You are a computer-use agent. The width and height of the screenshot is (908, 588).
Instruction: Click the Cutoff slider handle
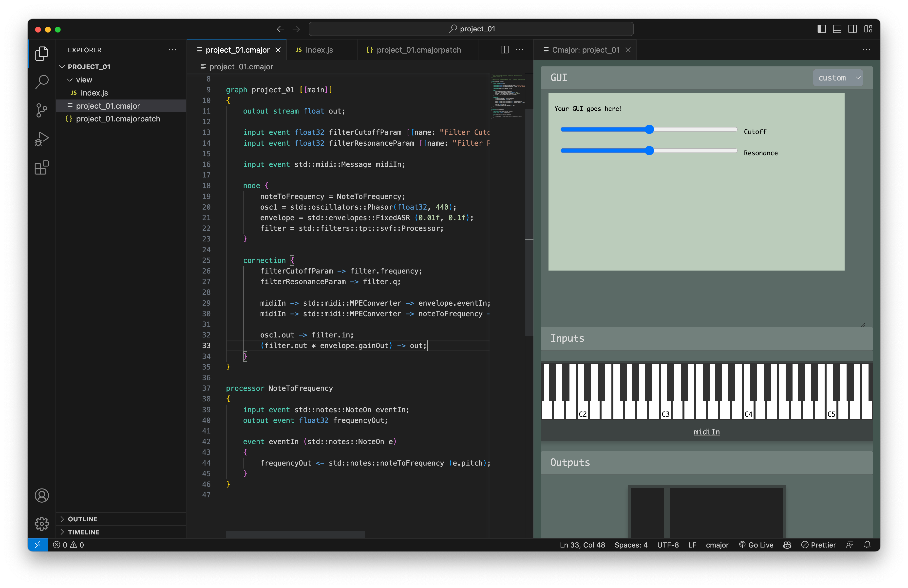click(x=649, y=129)
